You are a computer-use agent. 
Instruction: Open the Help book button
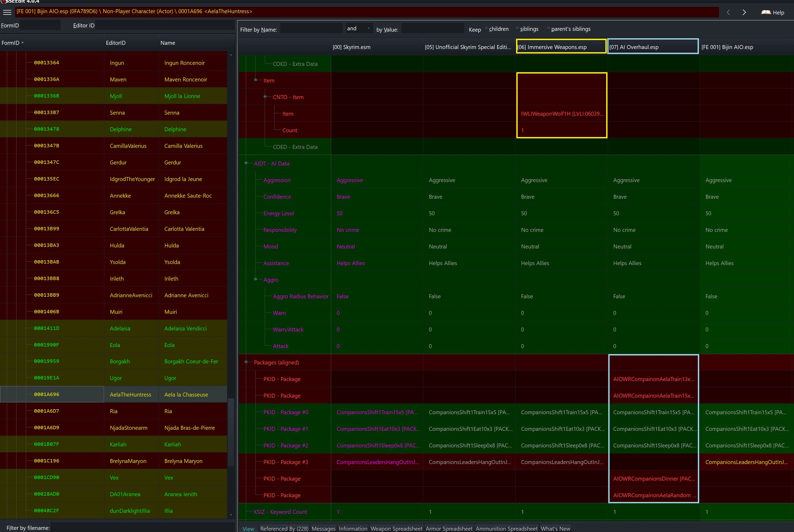point(773,12)
